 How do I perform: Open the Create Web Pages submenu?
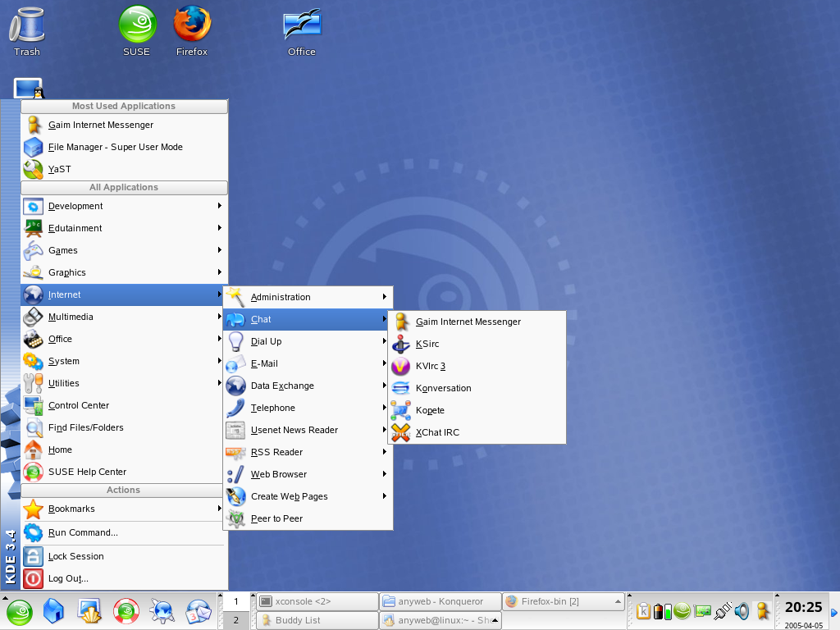(308, 496)
